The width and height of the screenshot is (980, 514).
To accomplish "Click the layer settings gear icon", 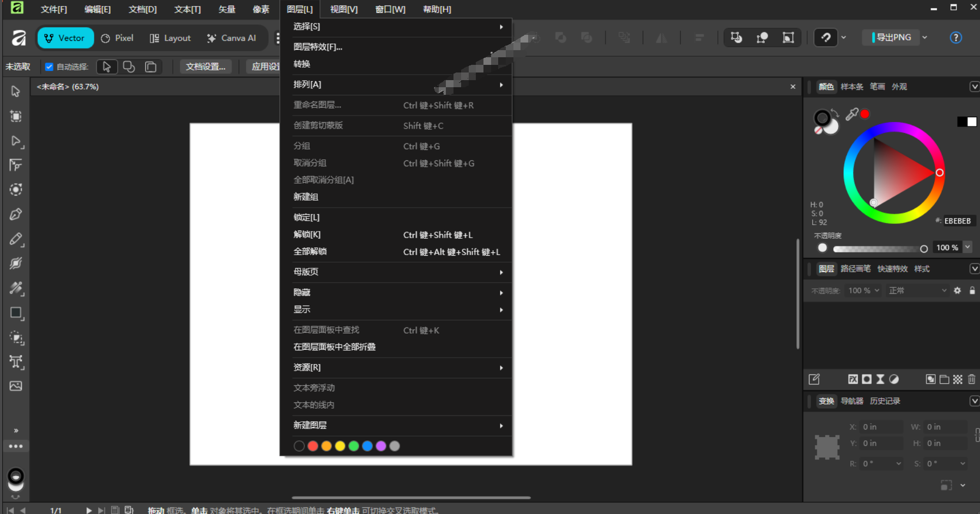I will click(957, 291).
